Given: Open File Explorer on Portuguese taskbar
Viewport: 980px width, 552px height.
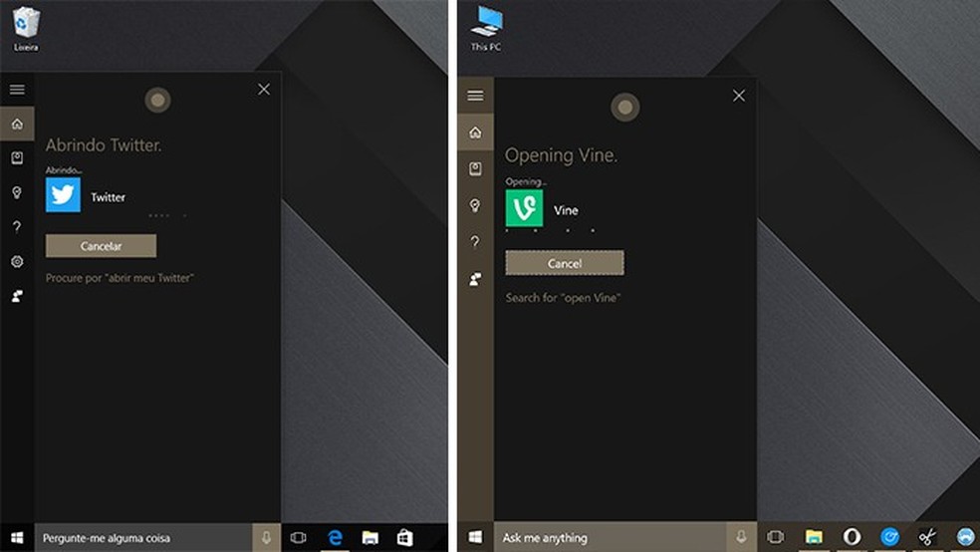Looking at the screenshot, I should pos(370,538).
